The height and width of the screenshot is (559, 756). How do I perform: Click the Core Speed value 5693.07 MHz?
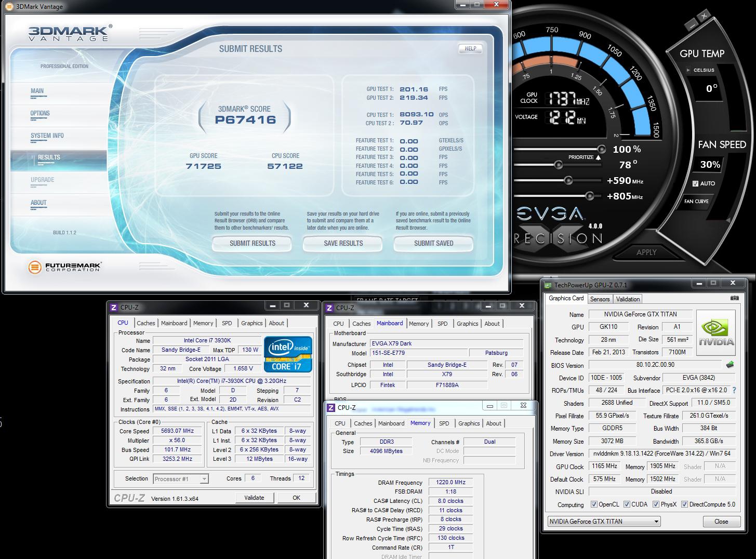[x=178, y=431]
